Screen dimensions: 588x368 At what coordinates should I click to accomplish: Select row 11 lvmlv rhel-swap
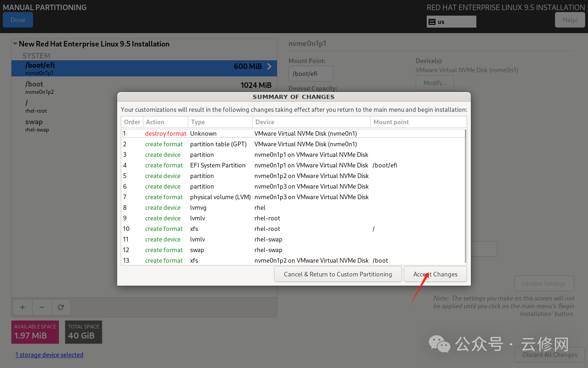293,239
